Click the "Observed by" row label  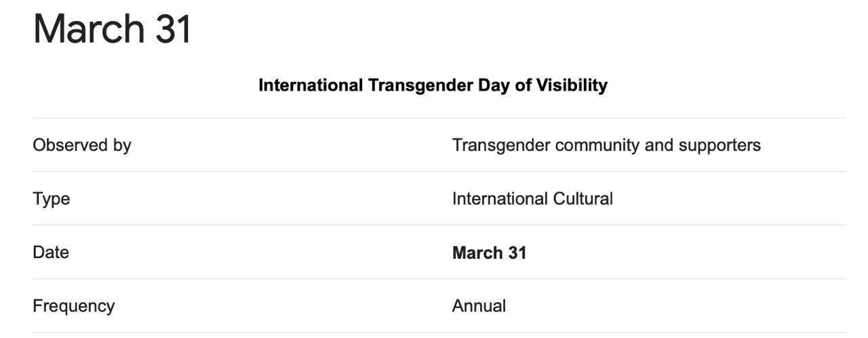82,145
